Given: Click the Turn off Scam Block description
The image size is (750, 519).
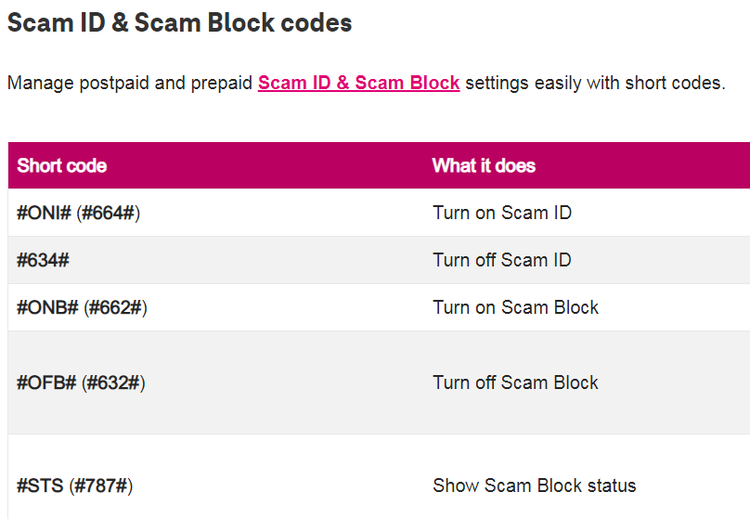Looking at the screenshot, I should click(516, 382).
